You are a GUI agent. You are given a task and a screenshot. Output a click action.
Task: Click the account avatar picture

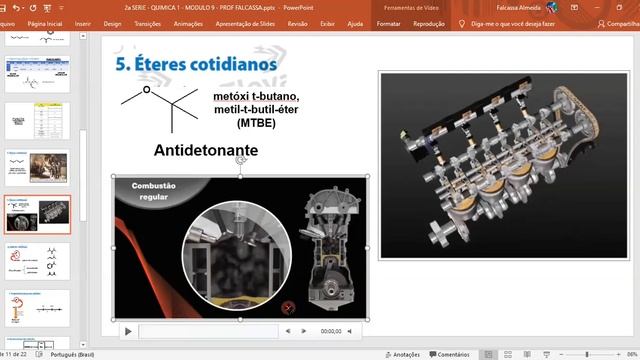click(552, 7)
